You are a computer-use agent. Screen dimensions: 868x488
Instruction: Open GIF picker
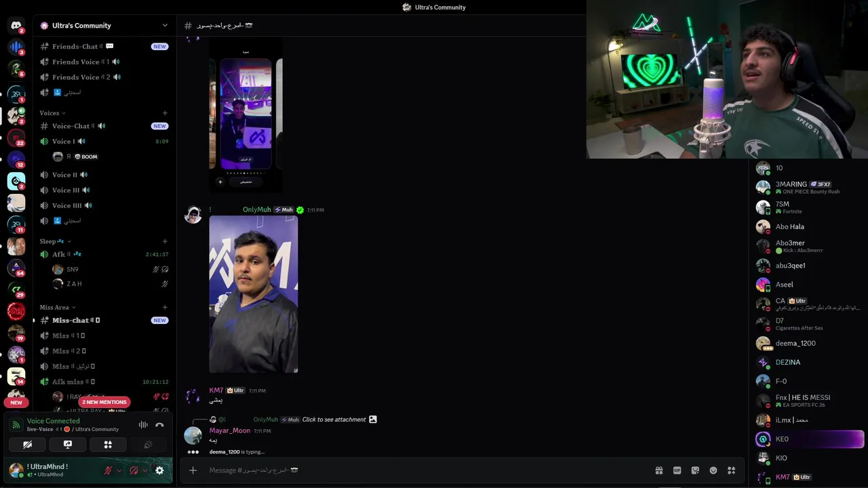coord(677,470)
